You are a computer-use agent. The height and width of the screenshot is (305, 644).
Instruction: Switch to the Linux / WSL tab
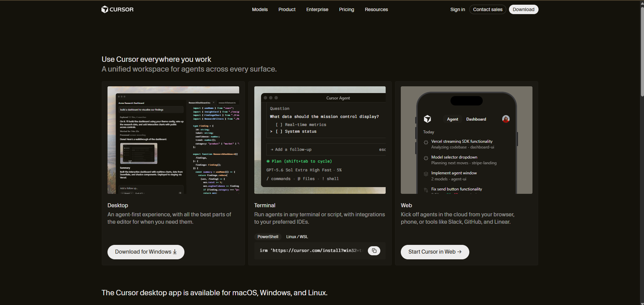297,237
